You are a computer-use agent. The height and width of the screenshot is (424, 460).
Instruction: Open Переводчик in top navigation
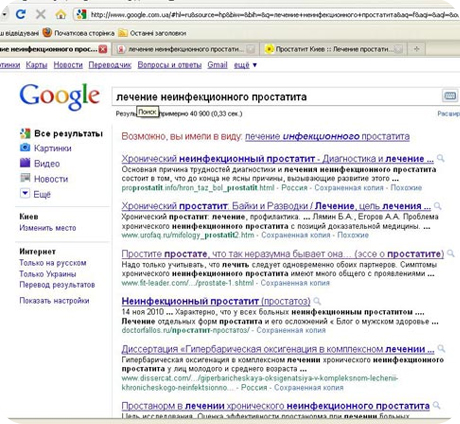tap(110, 65)
